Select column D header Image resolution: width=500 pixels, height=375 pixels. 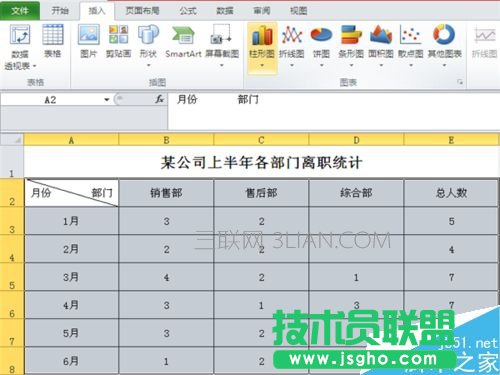tap(356, 140)
